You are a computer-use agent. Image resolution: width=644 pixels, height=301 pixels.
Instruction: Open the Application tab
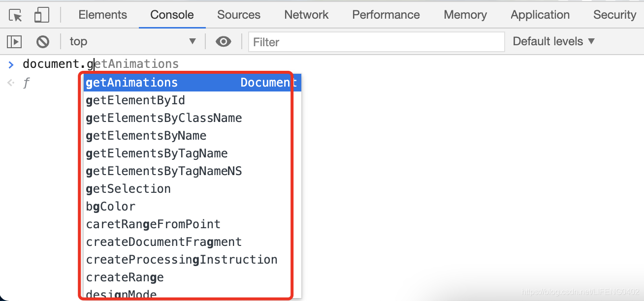click(x=540, y=15)
